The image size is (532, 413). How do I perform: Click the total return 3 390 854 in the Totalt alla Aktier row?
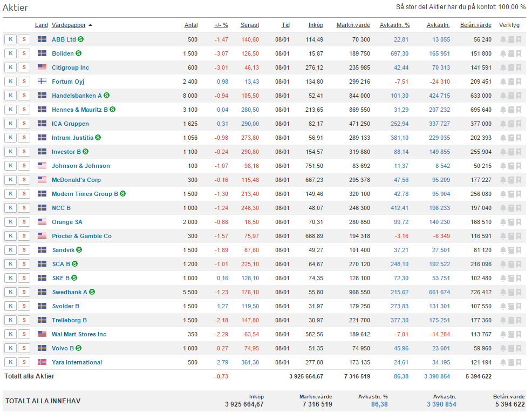(437, 376)
